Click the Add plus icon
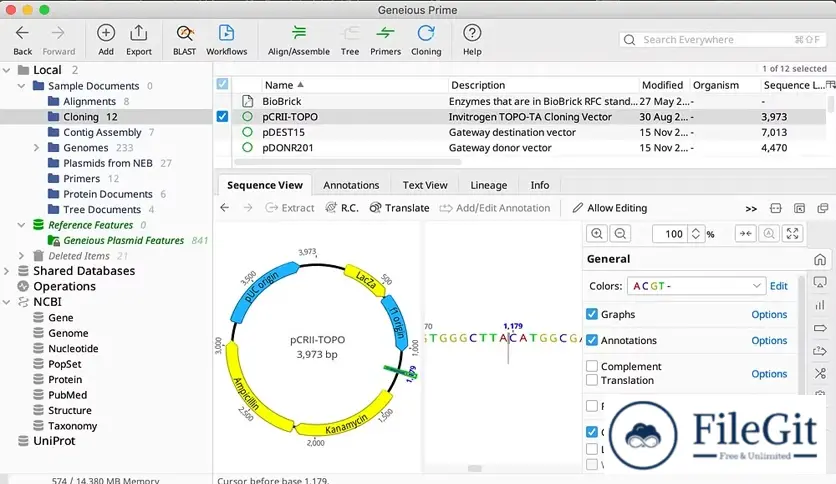This screenshot has width=836, height=484. [106, 33]
